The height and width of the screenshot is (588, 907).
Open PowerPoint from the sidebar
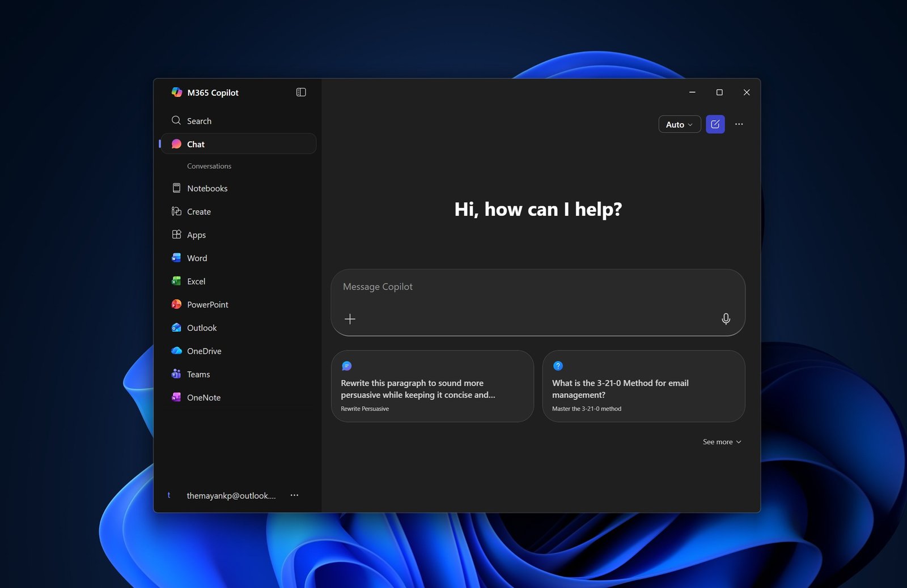coord(207,304)
